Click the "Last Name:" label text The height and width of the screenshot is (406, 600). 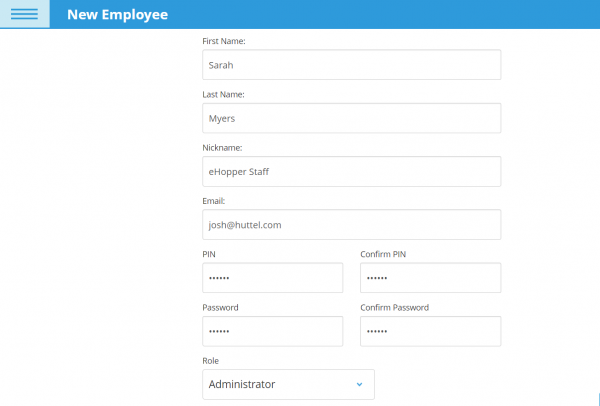pos(224,94)
